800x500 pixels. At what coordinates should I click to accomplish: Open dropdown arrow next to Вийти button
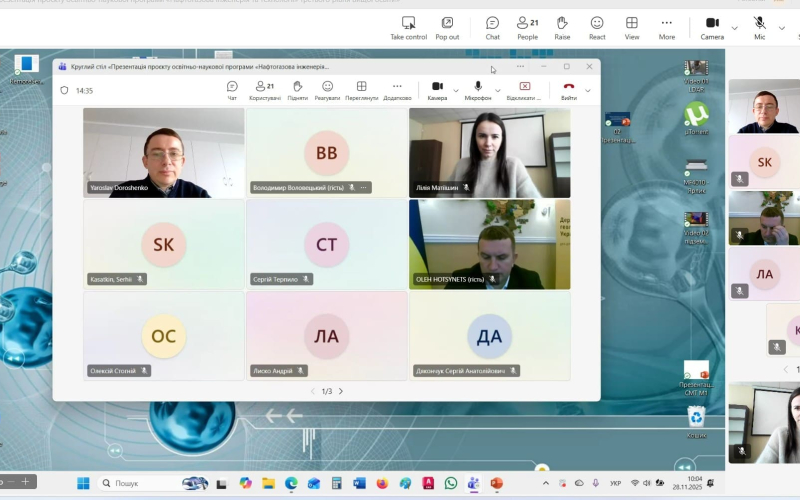click(x=588, y=90)
